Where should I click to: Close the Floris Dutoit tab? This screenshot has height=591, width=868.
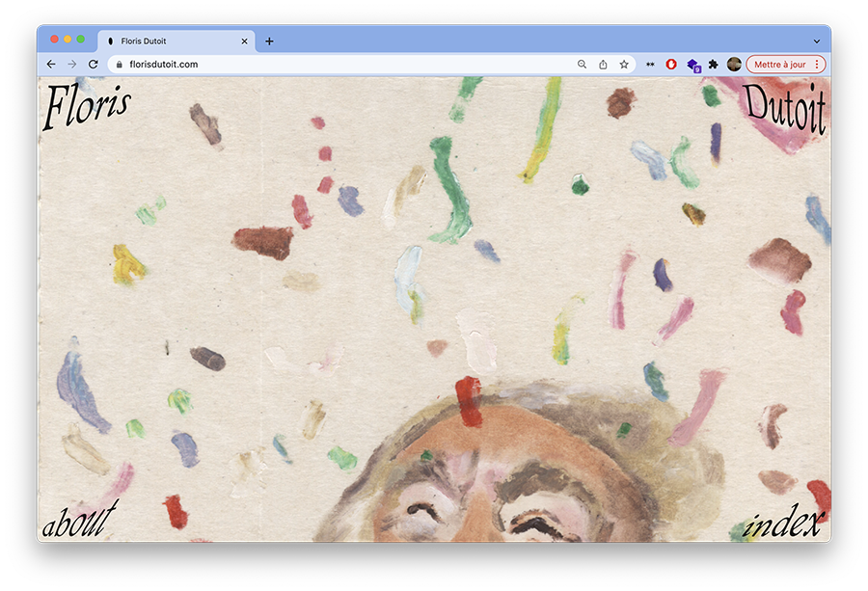(244, 40)
